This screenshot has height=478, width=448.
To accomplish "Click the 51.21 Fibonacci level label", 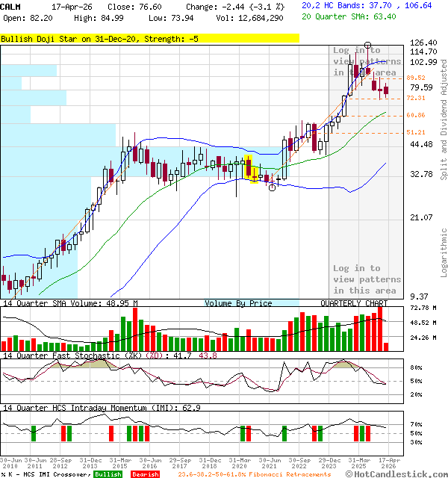I will tap(416, 132).
